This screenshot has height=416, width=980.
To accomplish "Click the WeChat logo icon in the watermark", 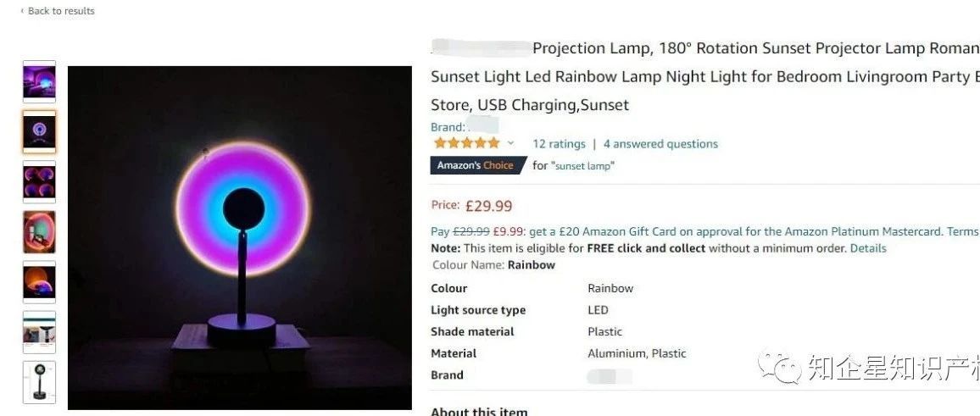I will coord(779,368).
